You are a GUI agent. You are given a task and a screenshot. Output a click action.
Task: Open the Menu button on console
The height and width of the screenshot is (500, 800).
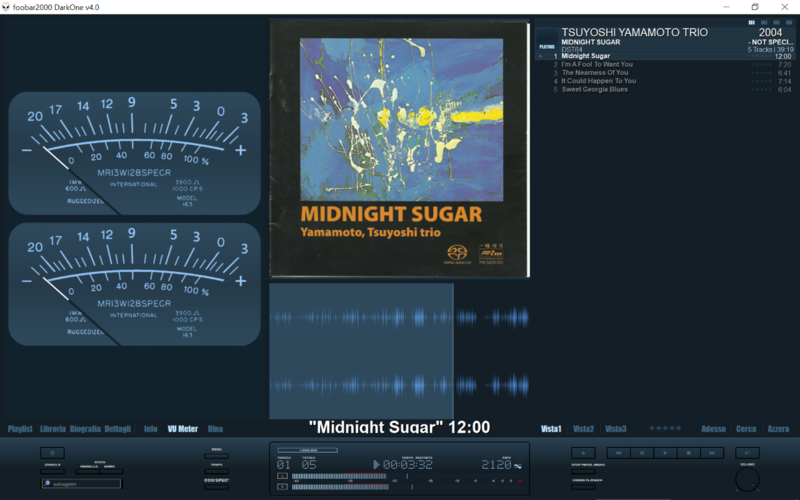tap(217, 456)
